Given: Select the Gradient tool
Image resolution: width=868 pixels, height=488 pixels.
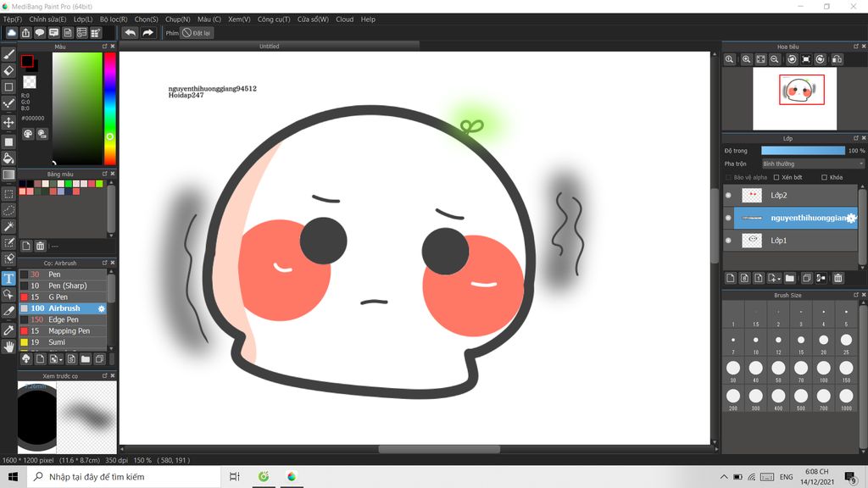Looking at the screenshot, I should click(x=8, y=175).
